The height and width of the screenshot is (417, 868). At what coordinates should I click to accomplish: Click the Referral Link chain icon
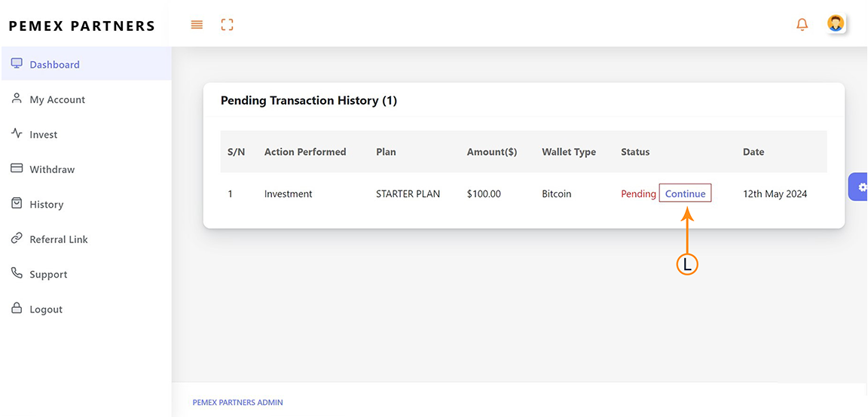(17, 239)
